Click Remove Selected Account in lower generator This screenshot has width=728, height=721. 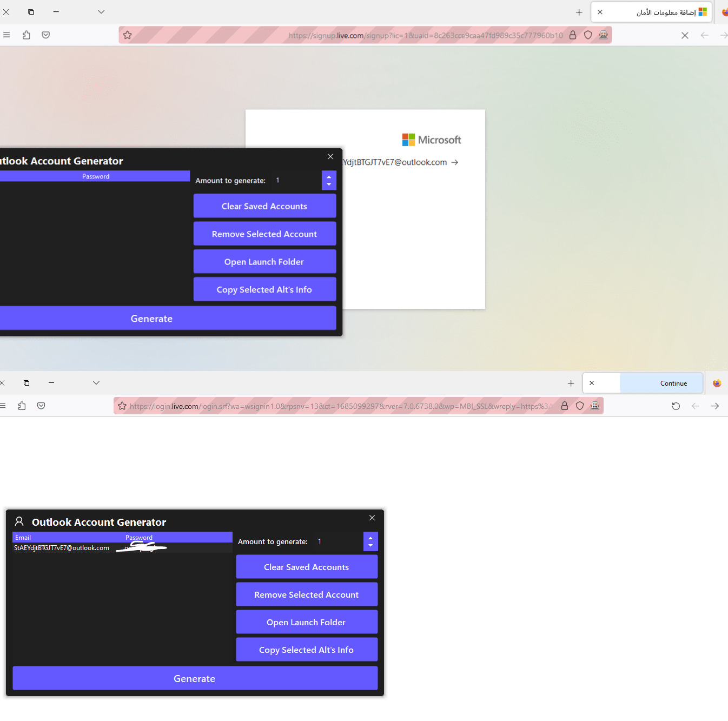[x=307, y=594]
